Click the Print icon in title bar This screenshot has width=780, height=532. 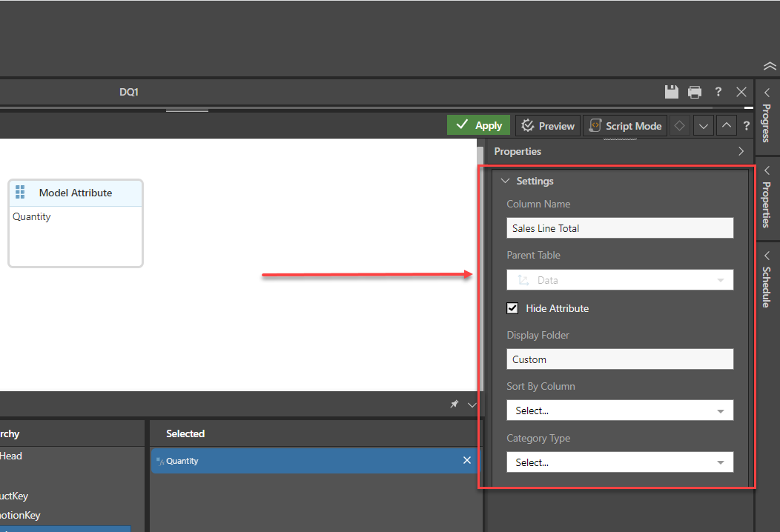[695, 92]
